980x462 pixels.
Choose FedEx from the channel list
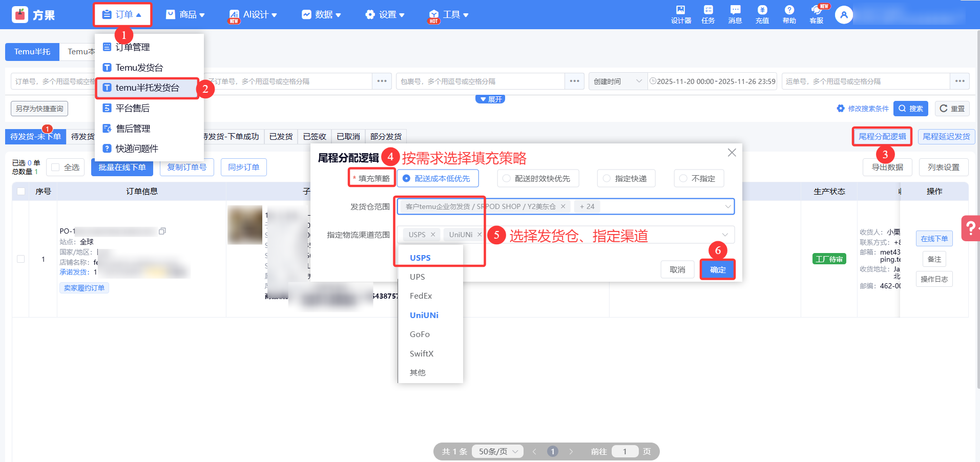421,296
